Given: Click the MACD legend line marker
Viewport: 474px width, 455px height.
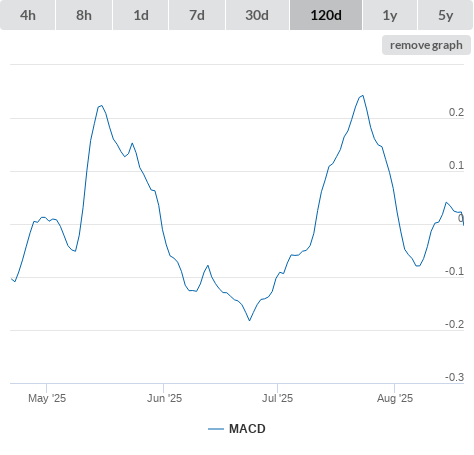Looking at the screenshot, I should [216, 429].
